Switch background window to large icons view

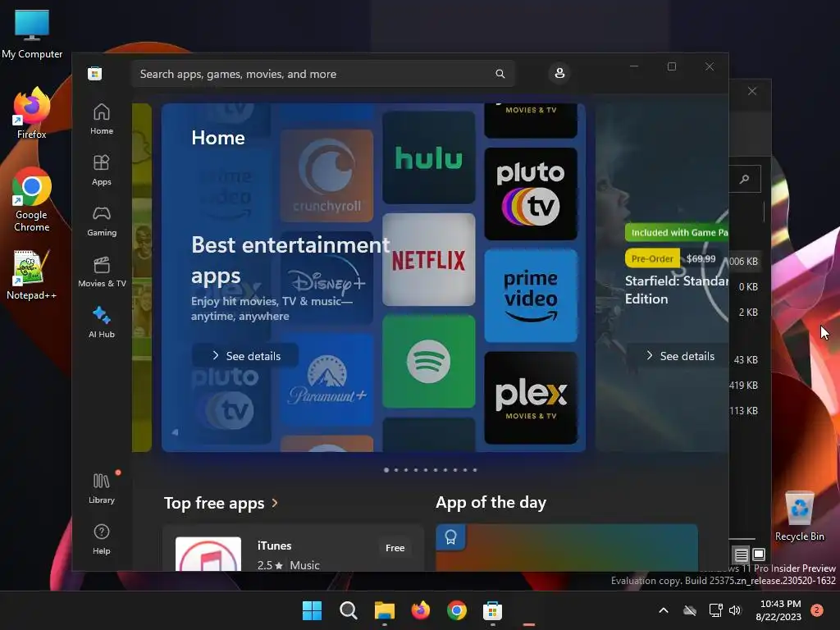tap(759, 554)
